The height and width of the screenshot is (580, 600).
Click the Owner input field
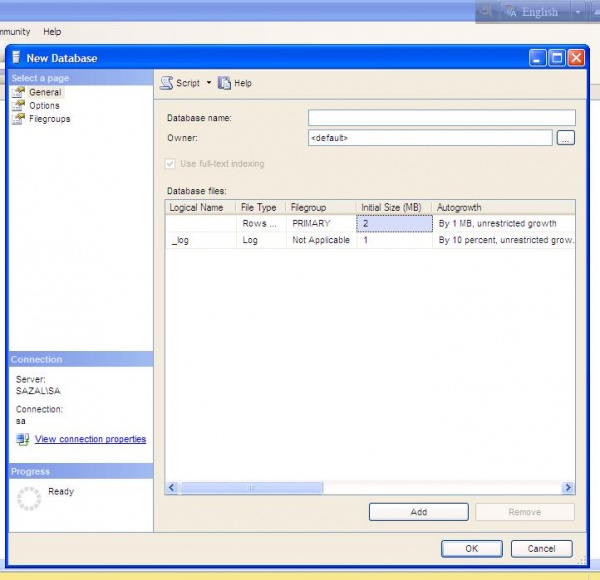pos(430,138)
